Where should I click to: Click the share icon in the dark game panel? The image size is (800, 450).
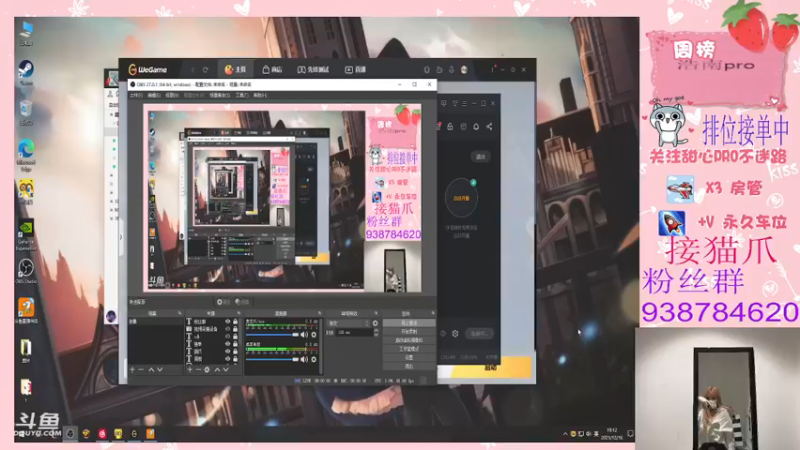tap(489, 126)
